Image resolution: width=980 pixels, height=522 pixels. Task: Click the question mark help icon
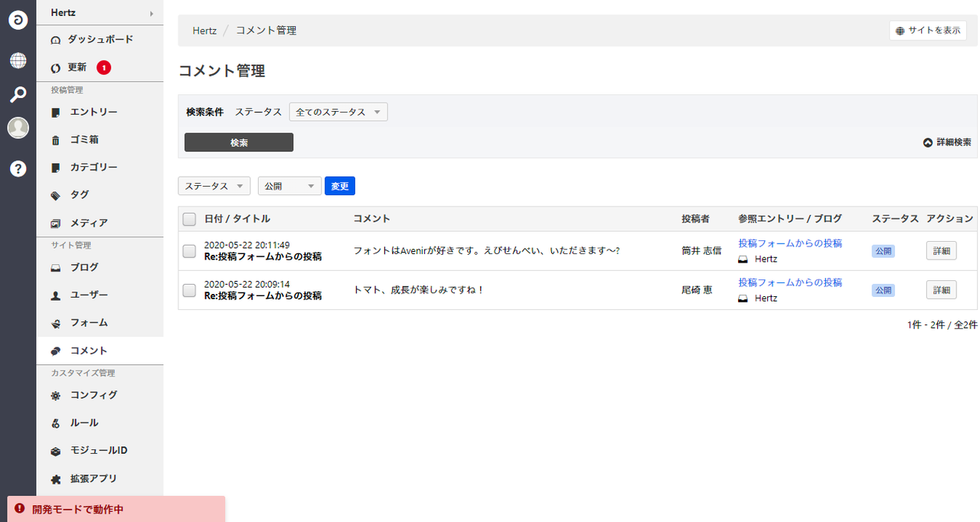tap(18, 168)
